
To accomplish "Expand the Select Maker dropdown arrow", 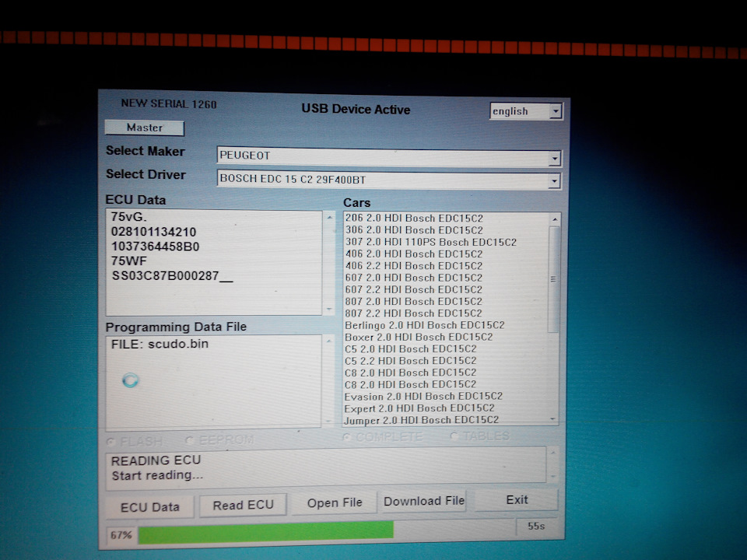I will coord(554,158).
